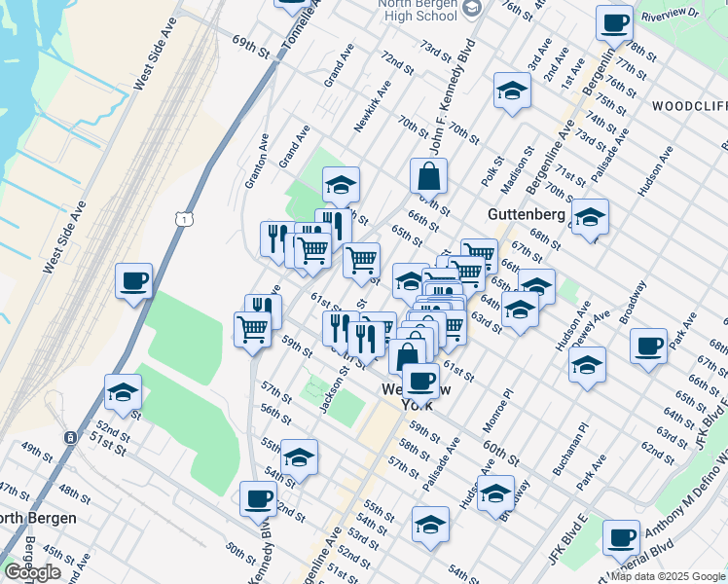Select the train station icon near 51st St

coord(71,437)
